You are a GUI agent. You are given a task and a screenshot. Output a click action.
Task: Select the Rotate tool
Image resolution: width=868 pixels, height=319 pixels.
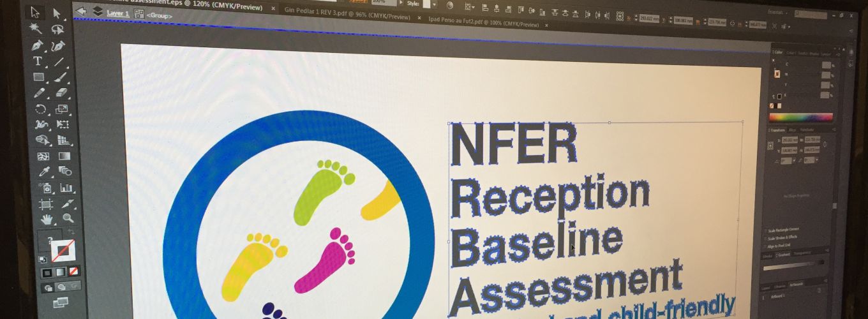click(41, 109)
